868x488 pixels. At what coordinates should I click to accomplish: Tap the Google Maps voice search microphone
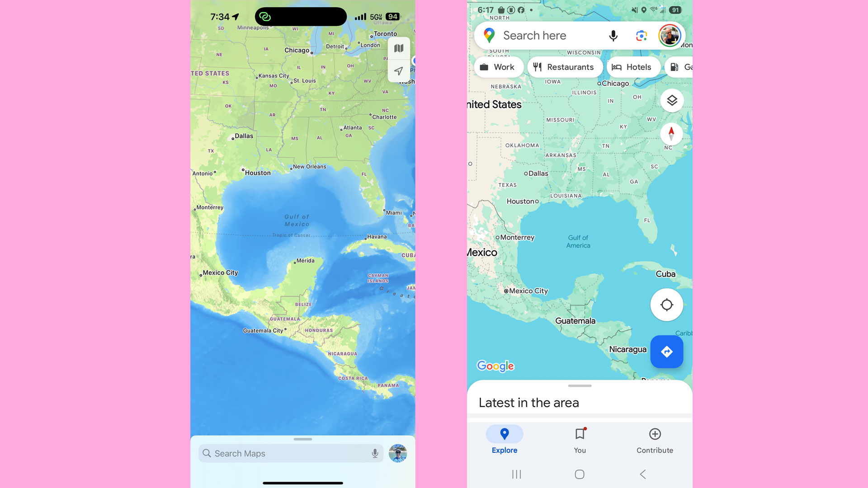(613, 36)
